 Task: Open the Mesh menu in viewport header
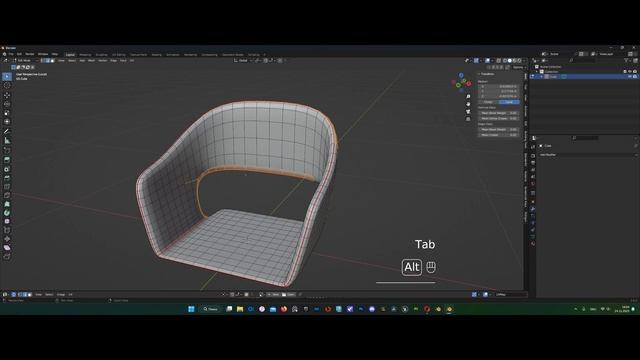click(x=91, y=60)
